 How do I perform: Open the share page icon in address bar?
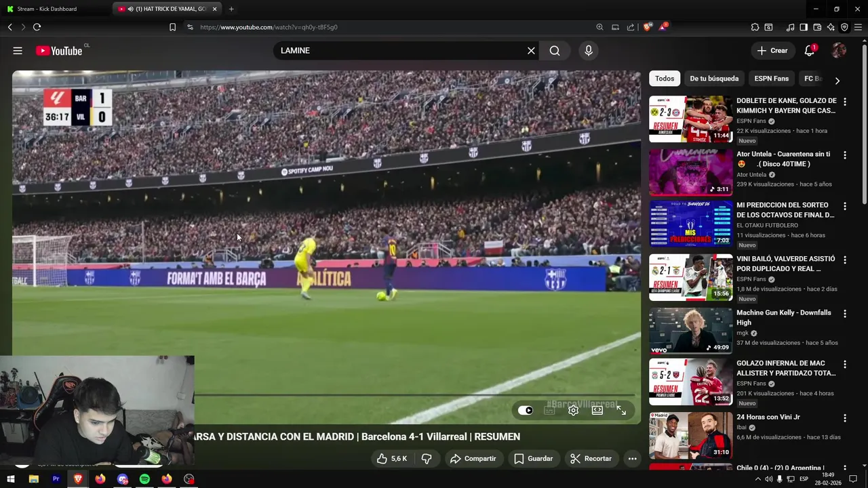point(631,27)
